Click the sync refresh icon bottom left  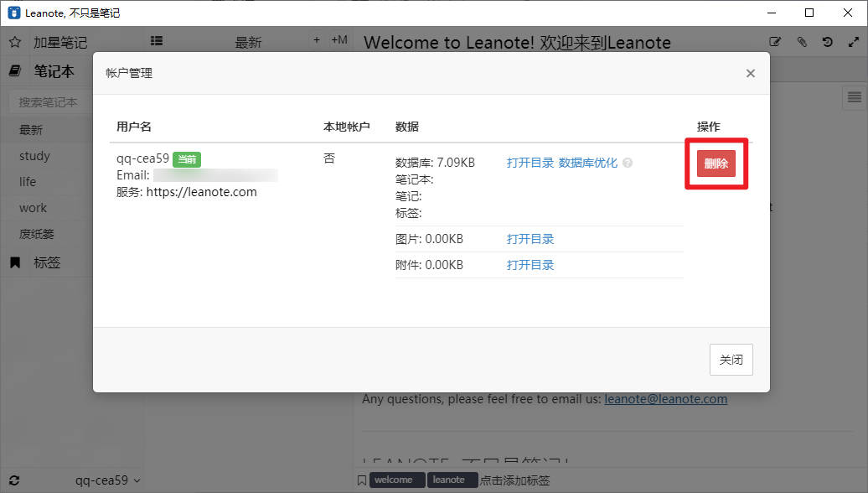[14, 480]
